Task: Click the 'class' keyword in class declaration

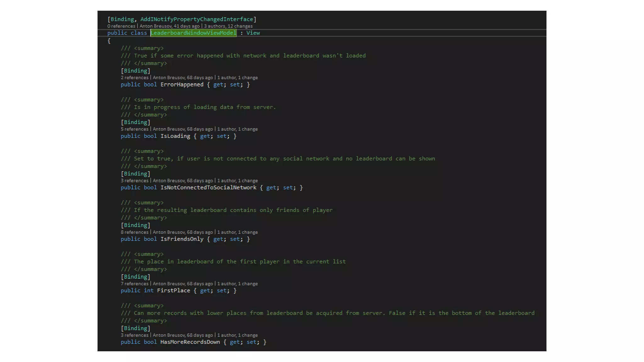Action: pyautogui.click(x=139, y=33)
